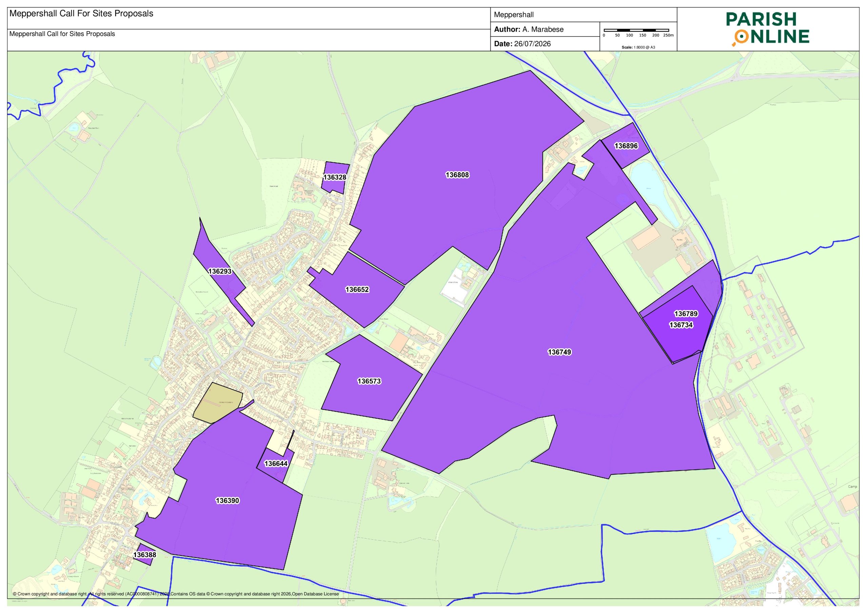Select site label 136808
The image size is (868, 614).
457,175
